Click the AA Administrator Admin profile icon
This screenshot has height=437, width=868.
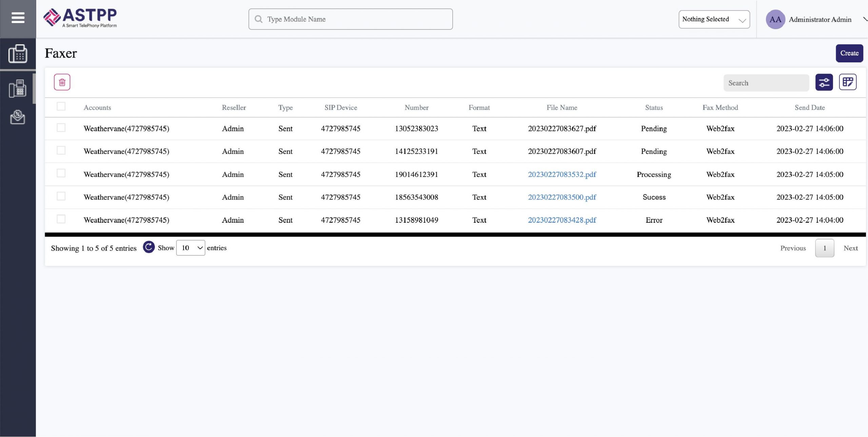pyautogui.click(x=775, y=19)
